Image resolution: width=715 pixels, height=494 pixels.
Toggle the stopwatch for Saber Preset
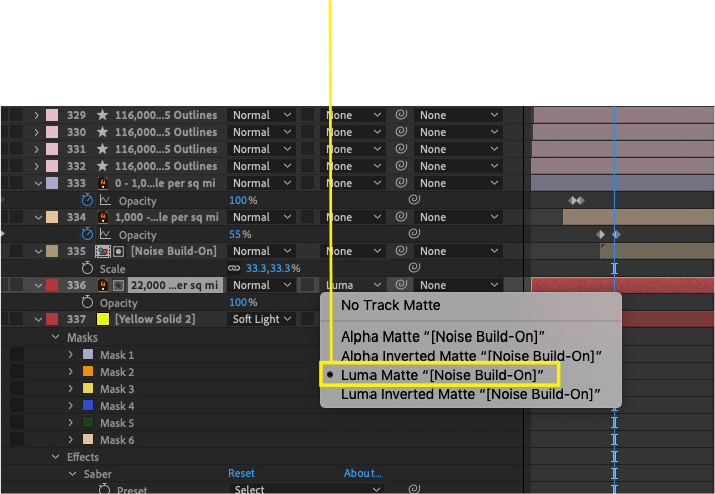[x=104, y=489]
